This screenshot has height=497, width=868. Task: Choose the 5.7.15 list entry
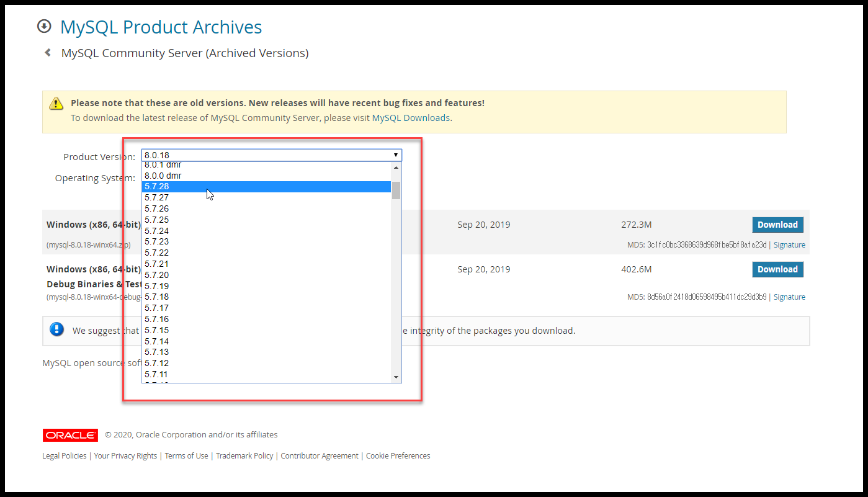[266, 330]
